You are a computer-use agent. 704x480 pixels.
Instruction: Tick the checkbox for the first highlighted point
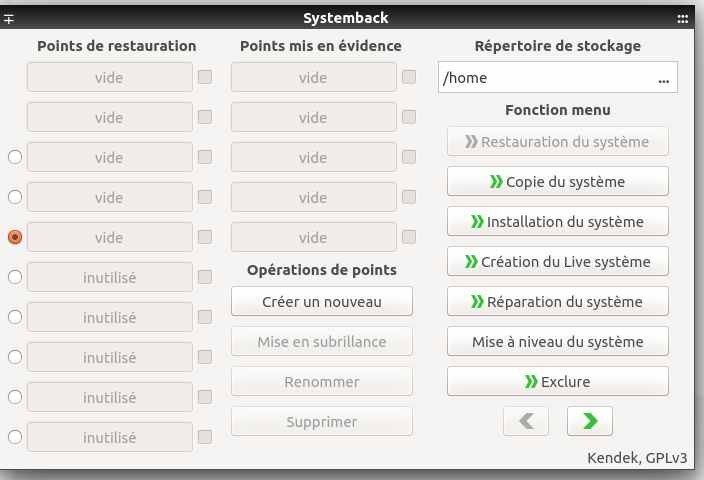pos(409,77)
